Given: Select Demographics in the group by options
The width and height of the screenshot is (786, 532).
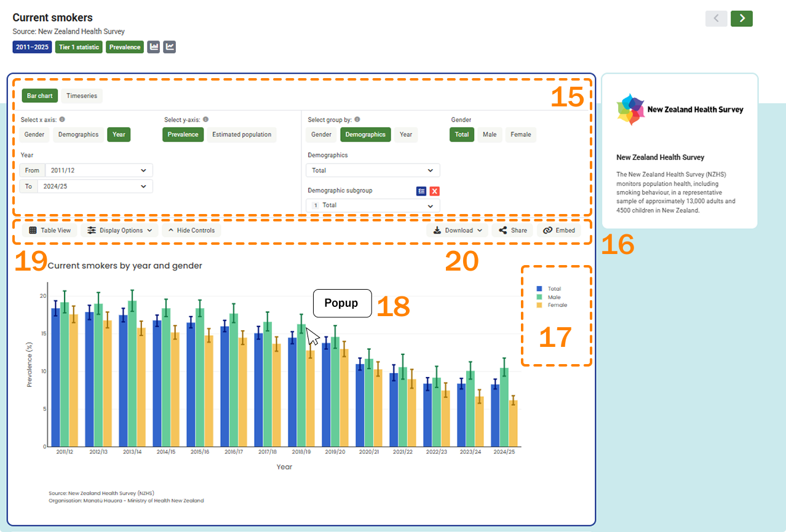Looking at the screenshot, I should point(365,134).
